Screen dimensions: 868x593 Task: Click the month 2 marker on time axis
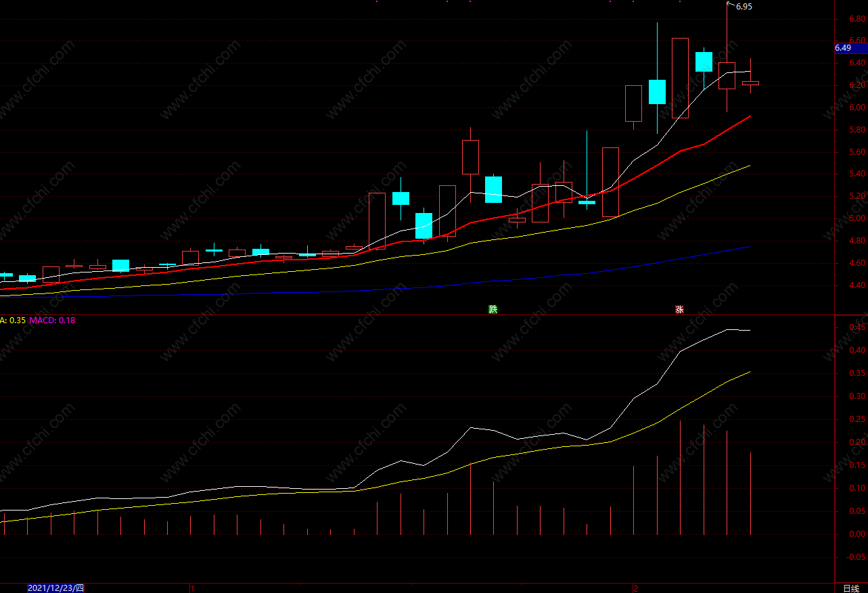tap(636, 588)
